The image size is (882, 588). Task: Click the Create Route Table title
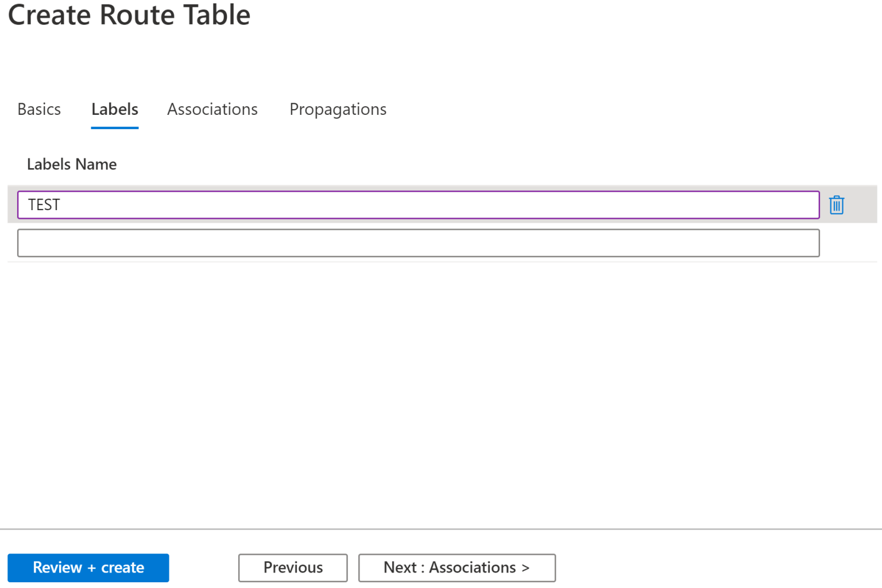pos(129,16)
